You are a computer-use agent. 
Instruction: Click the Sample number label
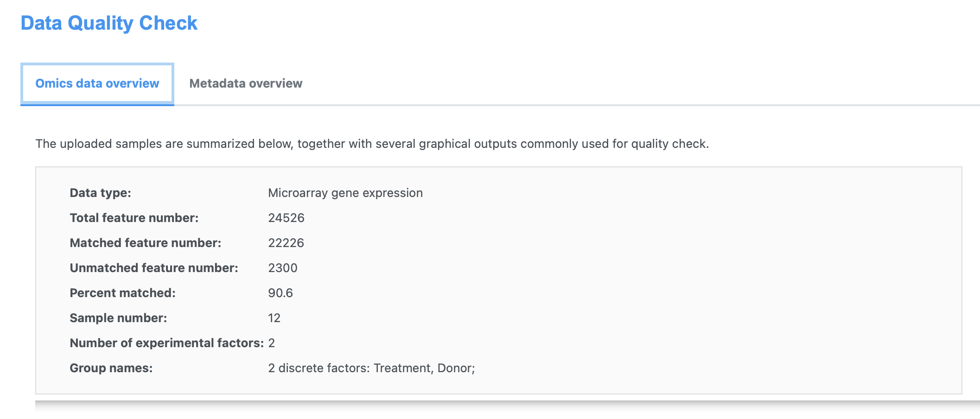coord(118,318)
